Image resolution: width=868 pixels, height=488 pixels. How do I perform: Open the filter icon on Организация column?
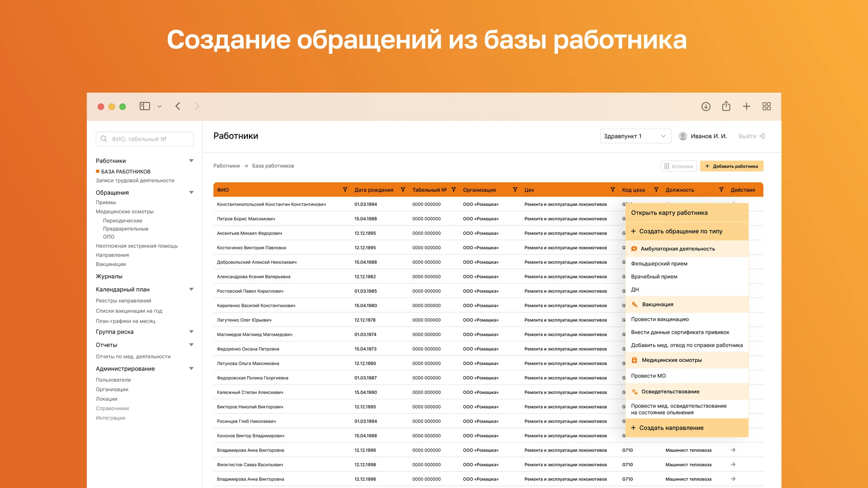pos(515,190)
